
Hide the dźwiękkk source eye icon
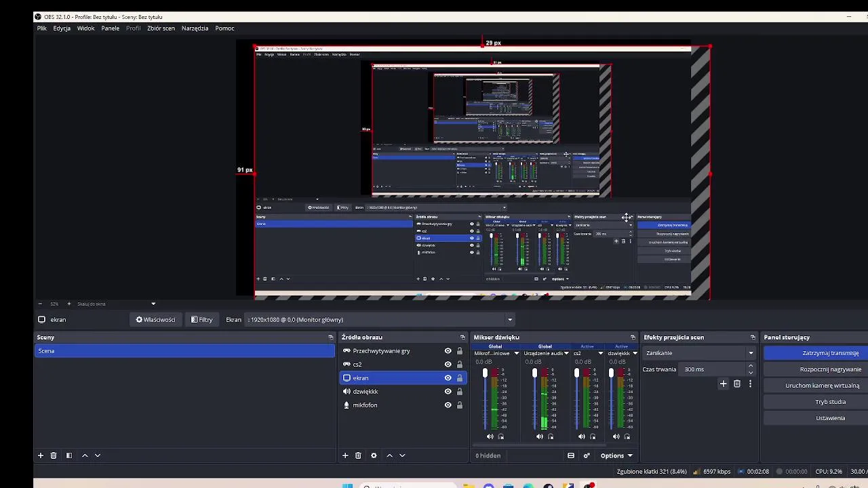pyautogui.click(x=448, y=392)
